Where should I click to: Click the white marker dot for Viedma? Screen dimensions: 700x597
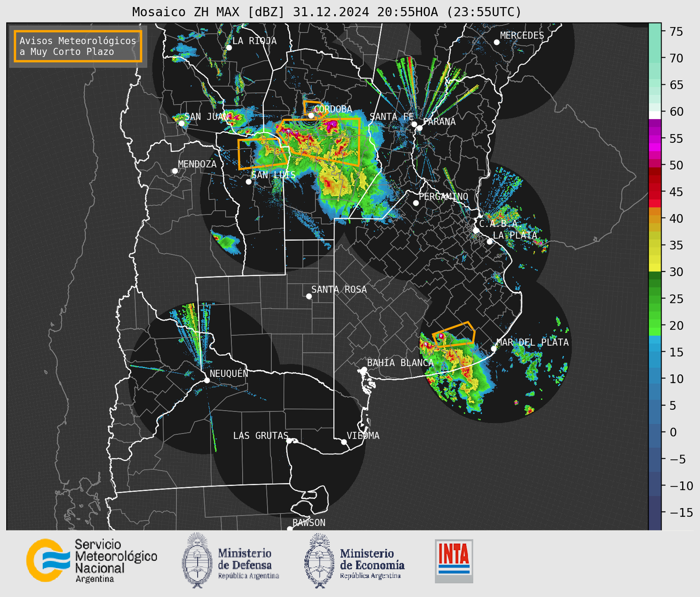pos(344,442)
